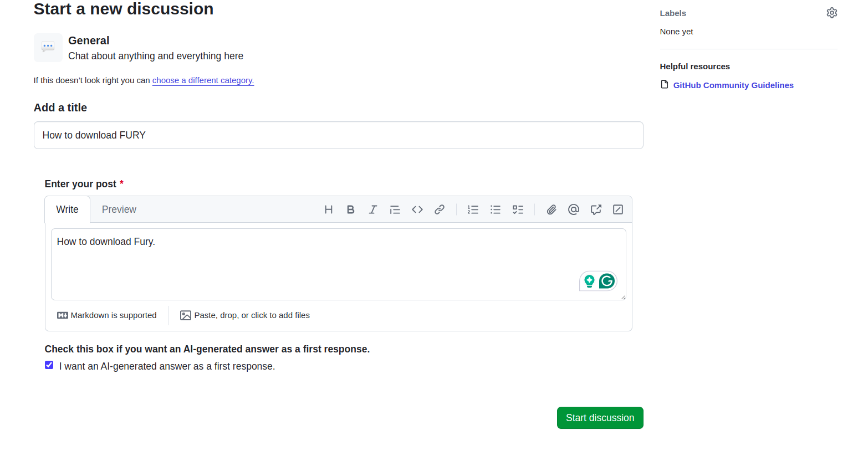Click the 'General' category name
868x476 pixels.
point(89,40)
